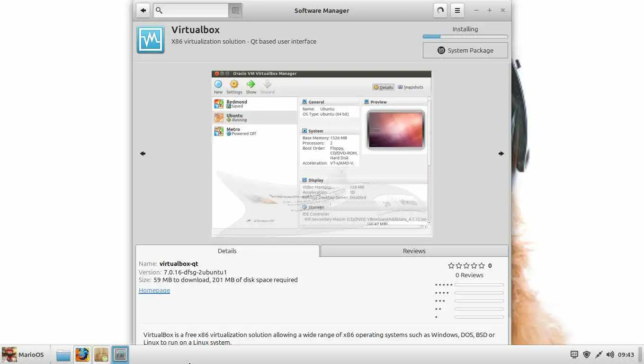Click the 0 Reviews text
The image size is (644, 364).
click(469, 275)
